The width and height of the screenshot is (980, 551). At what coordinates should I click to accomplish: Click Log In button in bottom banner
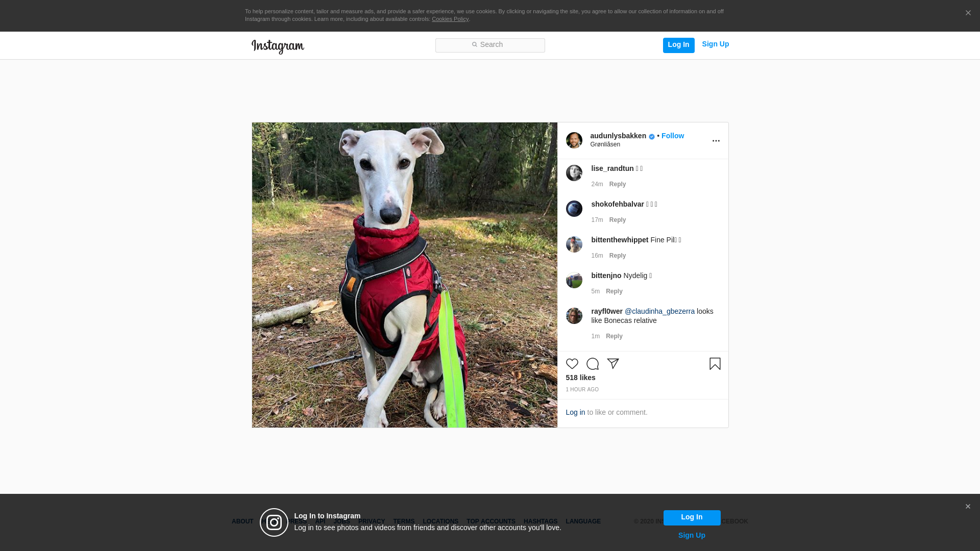coord(692,518)
